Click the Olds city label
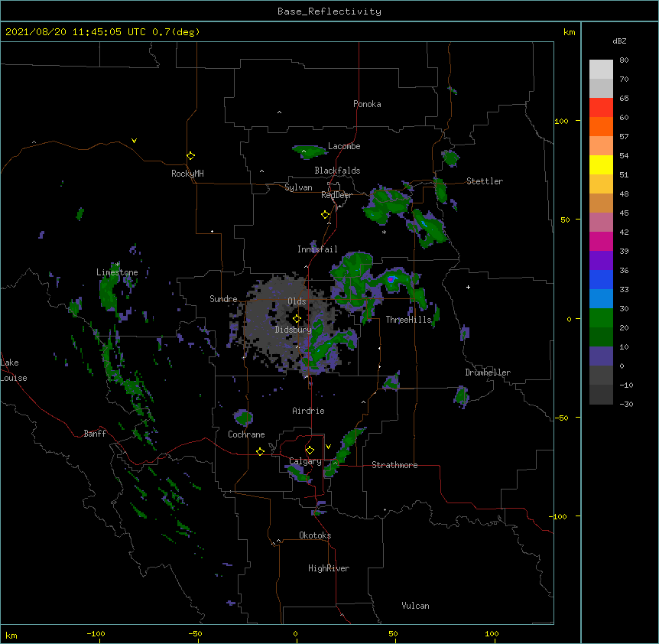This screenshot has height=644, width=659. tap(297, 301)
